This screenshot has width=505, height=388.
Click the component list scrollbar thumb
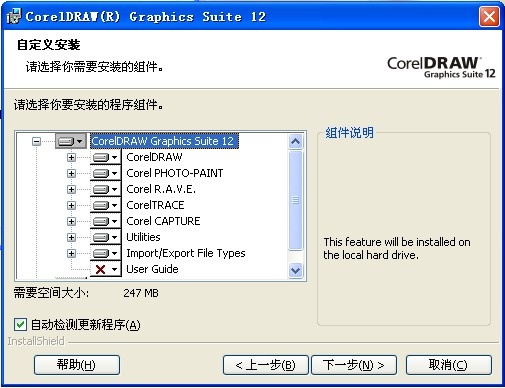click(295, 200)
